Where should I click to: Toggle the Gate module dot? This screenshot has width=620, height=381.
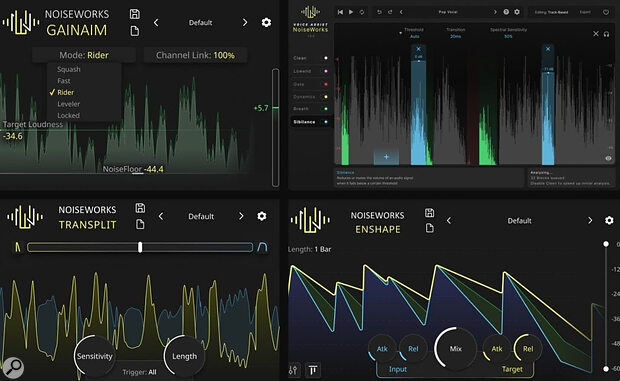click(326, 84)
